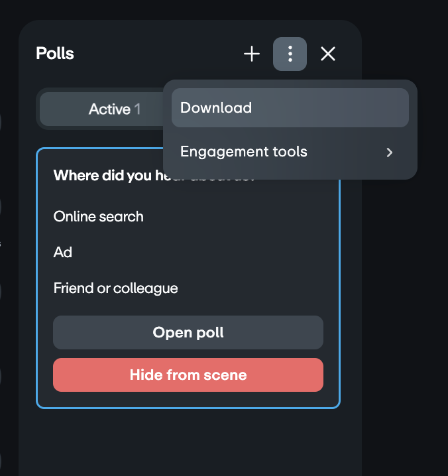This screenshot has width=448, height=476.
Task: Click the Polls panel heading
Action: click(55, 54)
